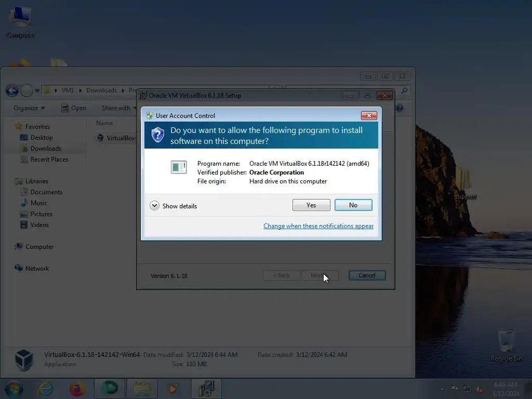Select Recent Places in Explorer sidebar
Image resolution: width=532 pixels, height=399 pixels.
click(49, 159)
